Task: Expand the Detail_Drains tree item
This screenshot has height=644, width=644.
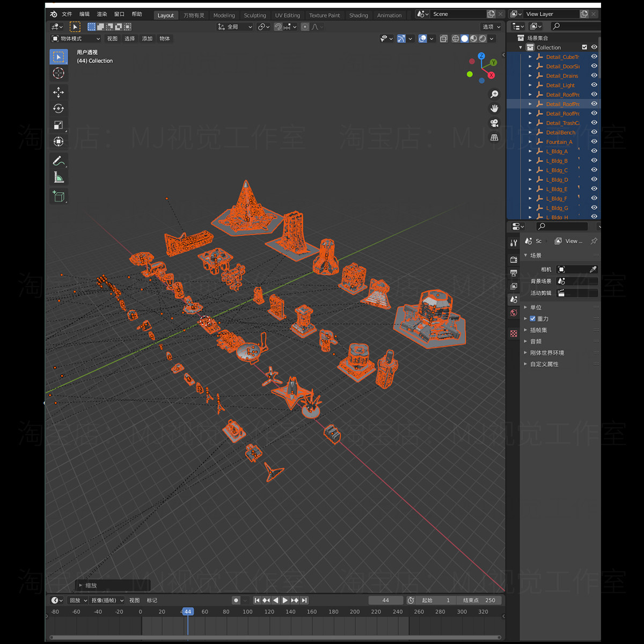Action: [x=530, y=76]
